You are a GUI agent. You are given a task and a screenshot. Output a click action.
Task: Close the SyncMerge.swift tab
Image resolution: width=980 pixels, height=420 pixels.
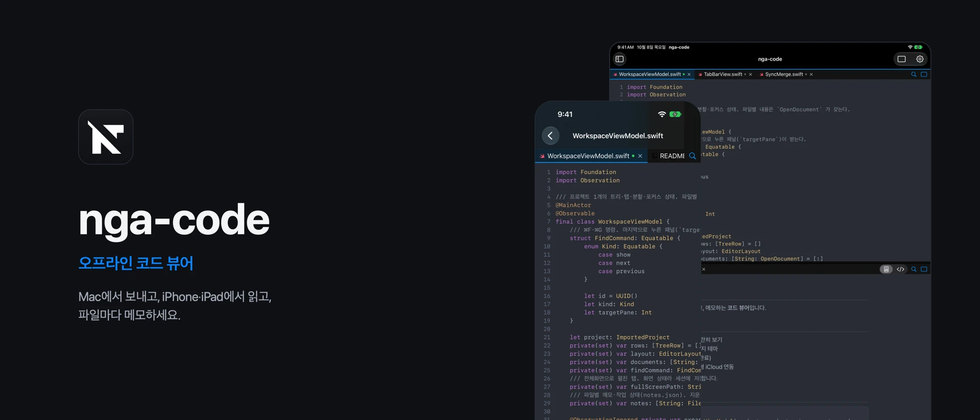coord(811,75)
